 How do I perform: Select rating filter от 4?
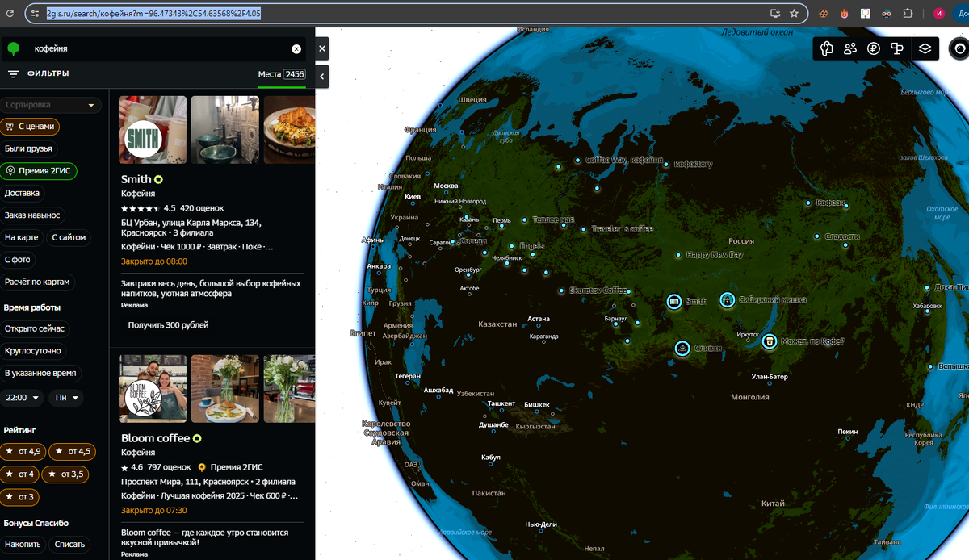tap(19, 474)
